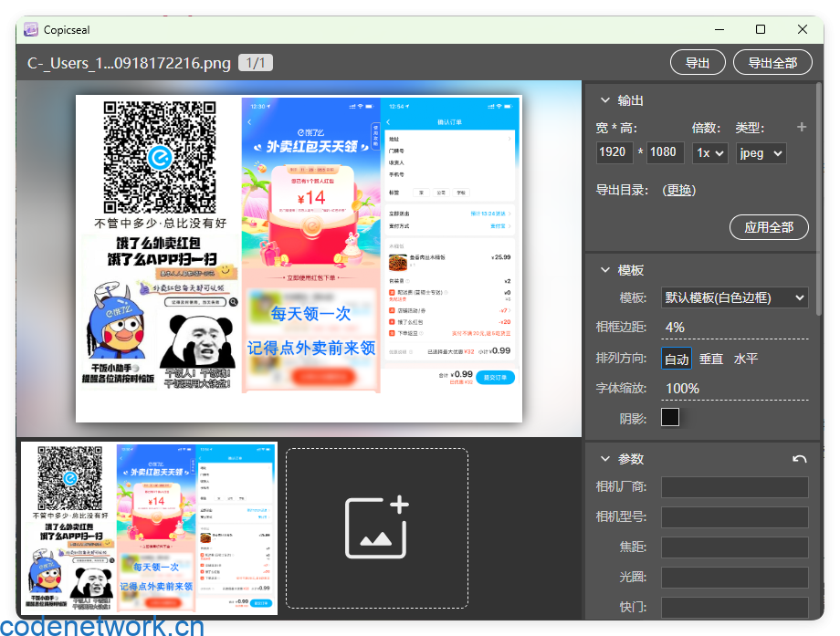The image size is (840, 636).
Task: Open the 默认模板(白色边框) template dropdown
Action: (x=734, y=297)
